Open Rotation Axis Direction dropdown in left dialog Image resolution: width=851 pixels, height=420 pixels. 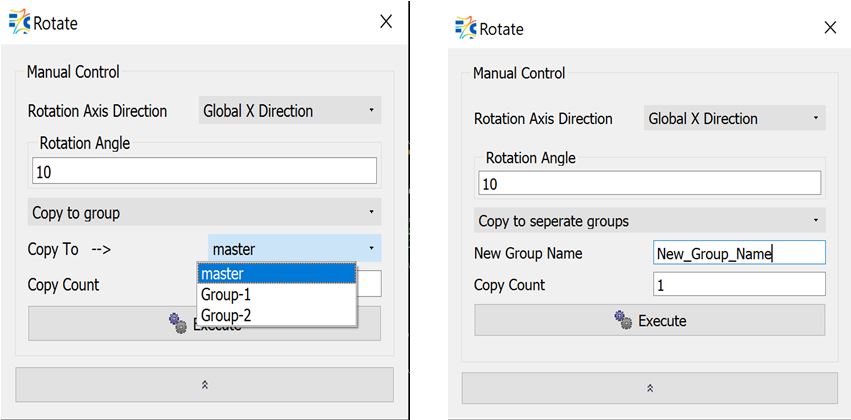290,111
